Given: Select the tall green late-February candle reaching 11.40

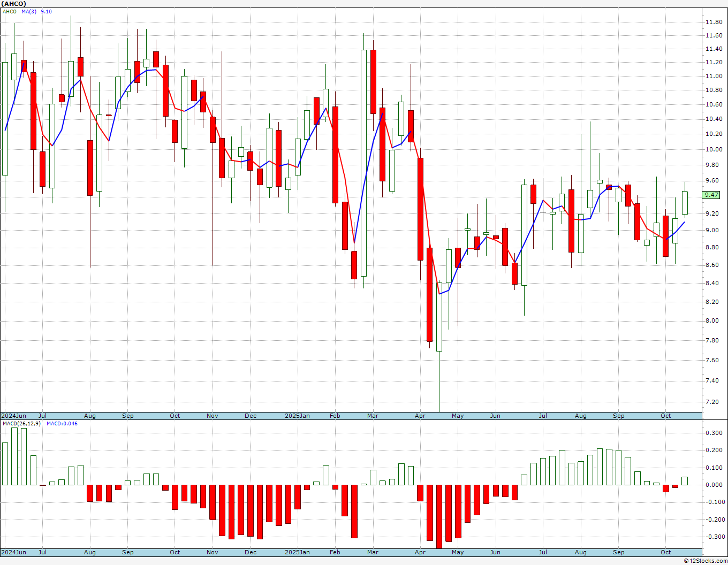Looking at the screenshot, I should tap(363, 163).
